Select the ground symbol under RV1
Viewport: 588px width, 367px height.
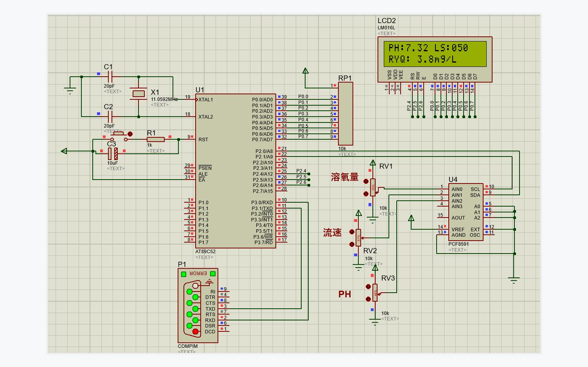click(372, 220)
